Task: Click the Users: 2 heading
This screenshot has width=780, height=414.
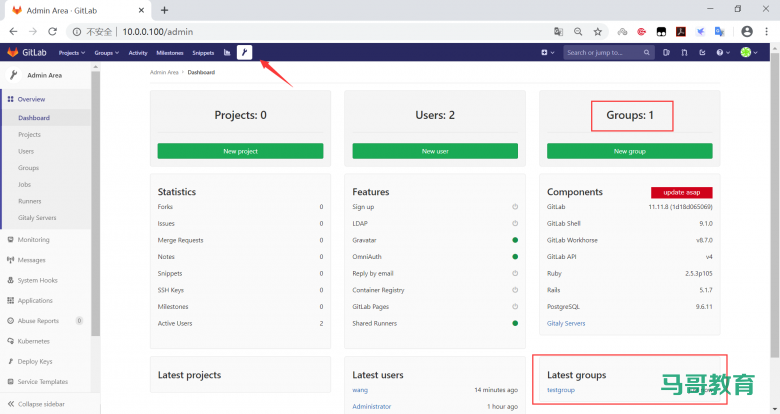Action: point(435,115)
